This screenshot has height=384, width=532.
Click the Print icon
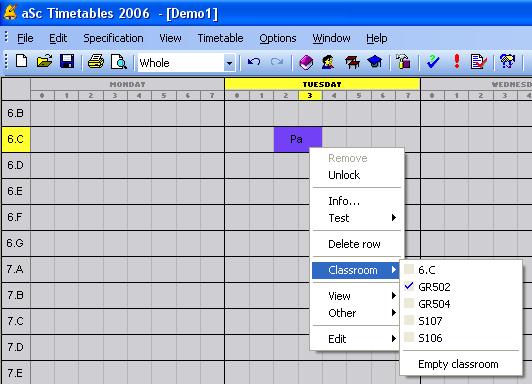pyautogui.click(x=96, y=62)
